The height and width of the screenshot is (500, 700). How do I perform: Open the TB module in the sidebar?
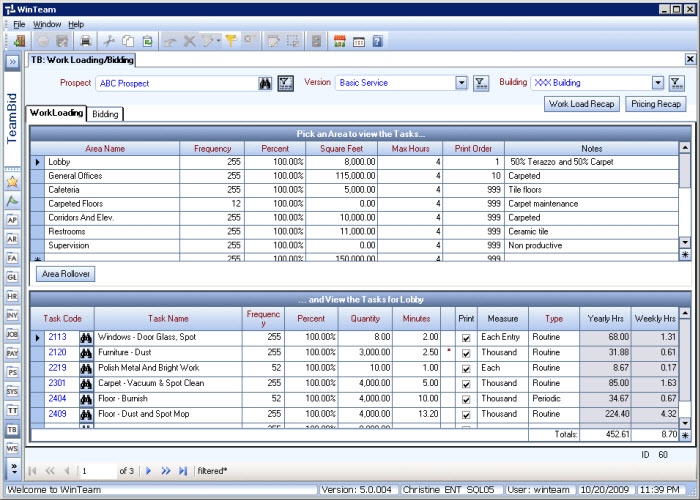tap(12, 429)
